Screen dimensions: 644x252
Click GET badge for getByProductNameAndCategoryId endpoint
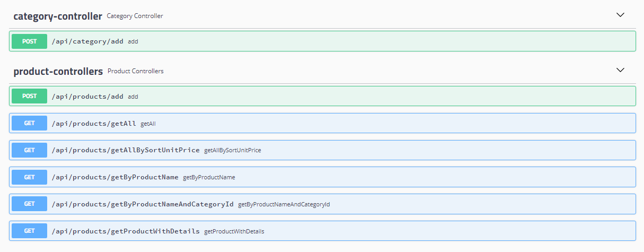pos(30,204)
